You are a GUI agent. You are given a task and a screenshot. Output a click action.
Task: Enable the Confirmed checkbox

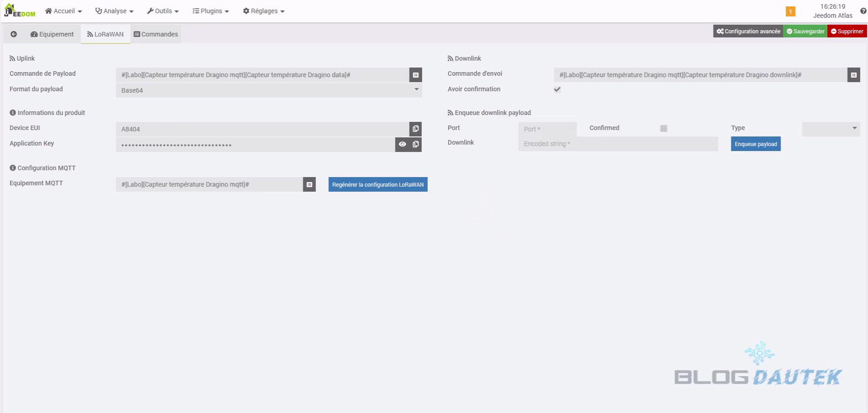(663, 128)
